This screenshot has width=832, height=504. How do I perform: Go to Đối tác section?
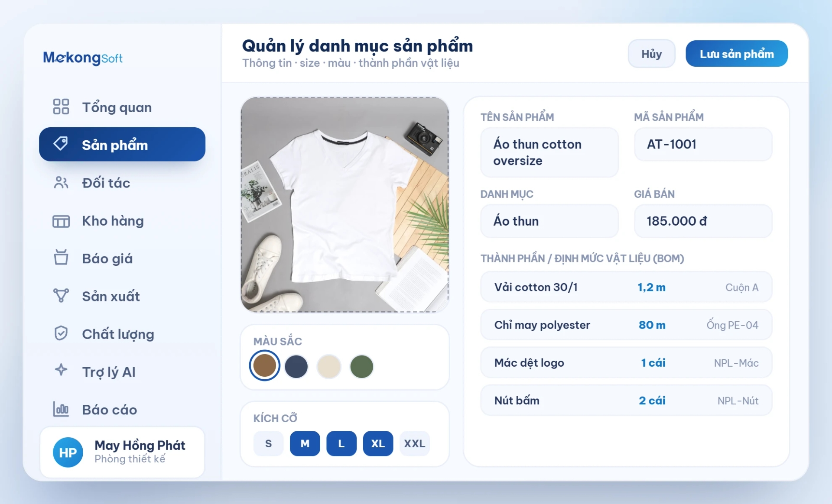pyautogui.click(x=122, y=183)
